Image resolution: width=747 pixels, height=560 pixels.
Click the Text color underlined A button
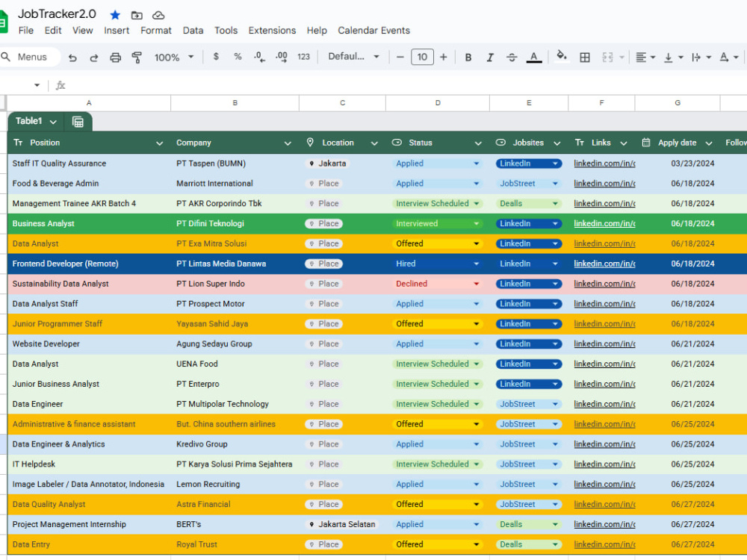[533, 57]
